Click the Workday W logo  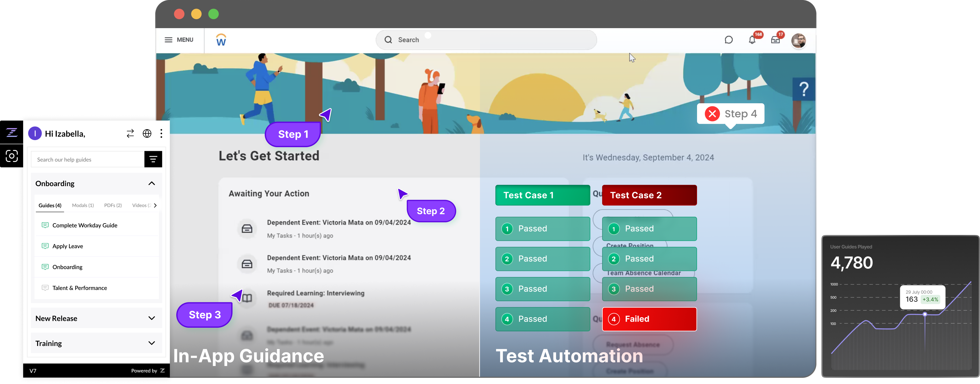tap(221, 40)
